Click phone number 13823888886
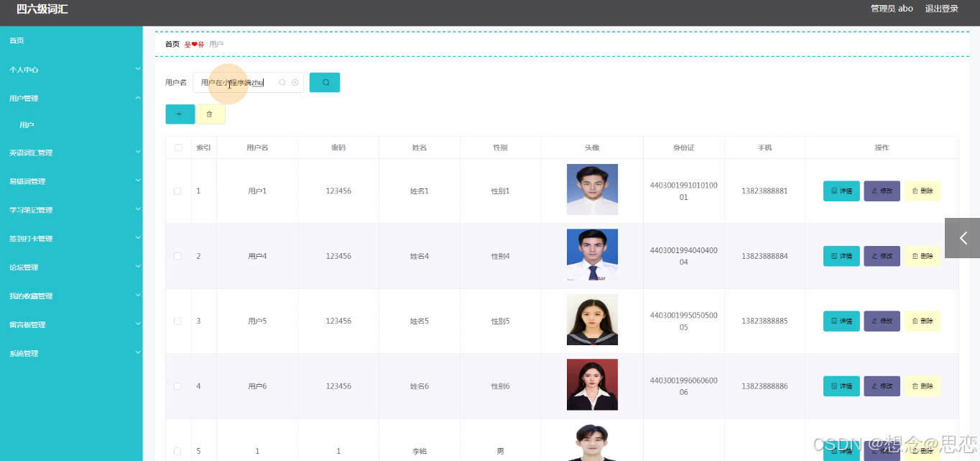Screen dimensions: 980x461 point(764,386)
